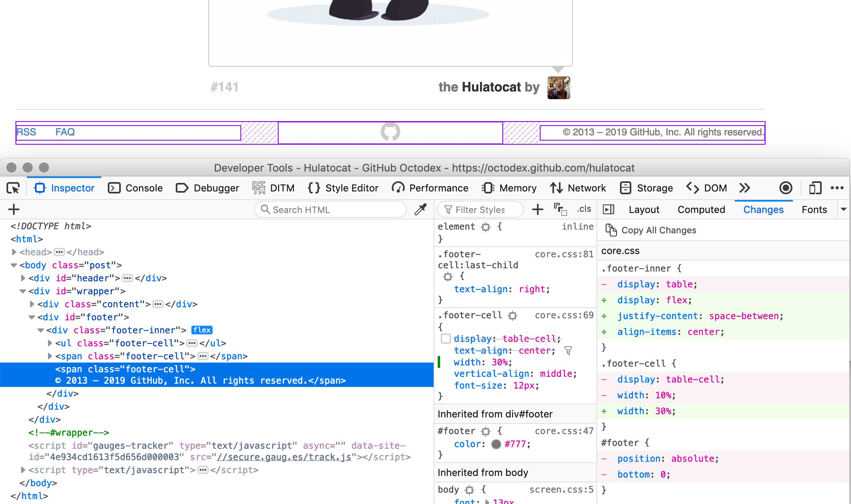
Task: Start performance recording with record icon
Action: click(786, 188)
